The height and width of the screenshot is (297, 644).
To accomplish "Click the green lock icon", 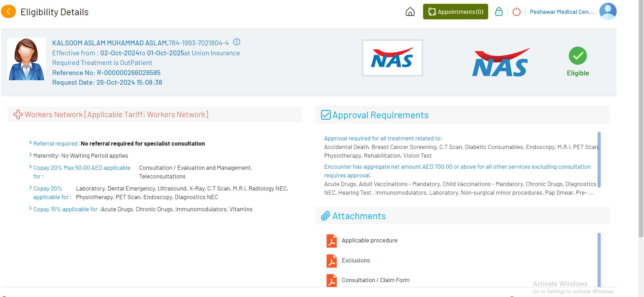I will point(499,12).
